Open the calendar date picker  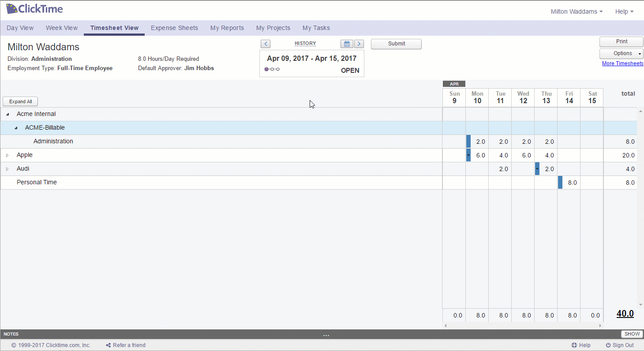coord(347,44)
